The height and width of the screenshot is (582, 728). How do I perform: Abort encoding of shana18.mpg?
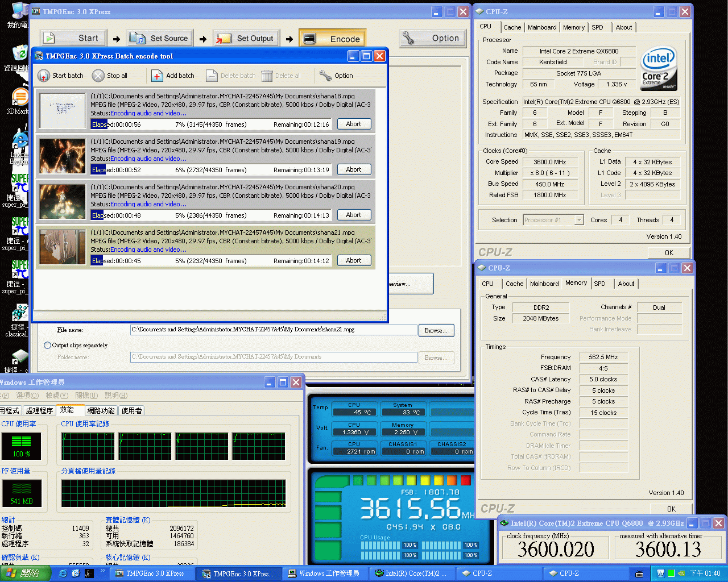tap(354, 123)
